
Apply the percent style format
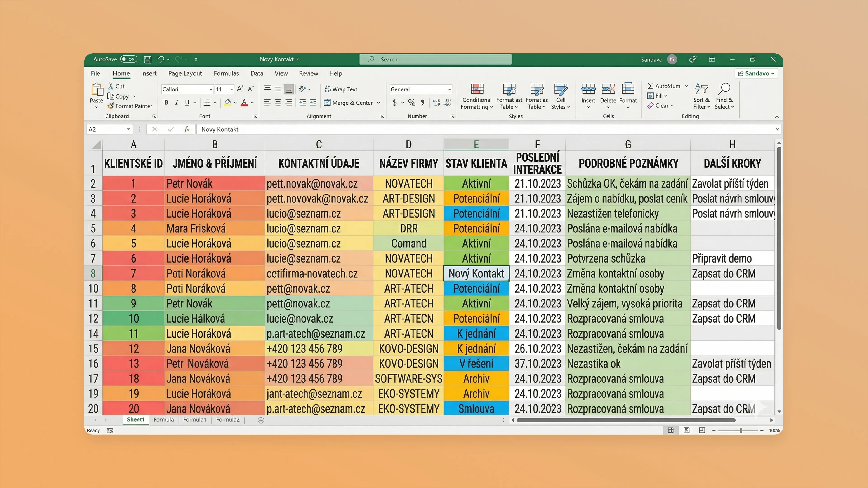point(411,102)
